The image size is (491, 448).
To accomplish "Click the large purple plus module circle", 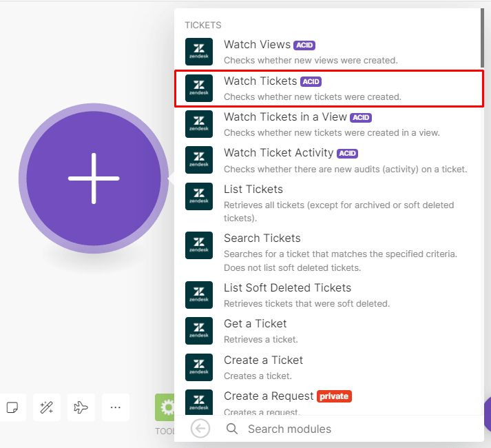I will pos(94,179).
